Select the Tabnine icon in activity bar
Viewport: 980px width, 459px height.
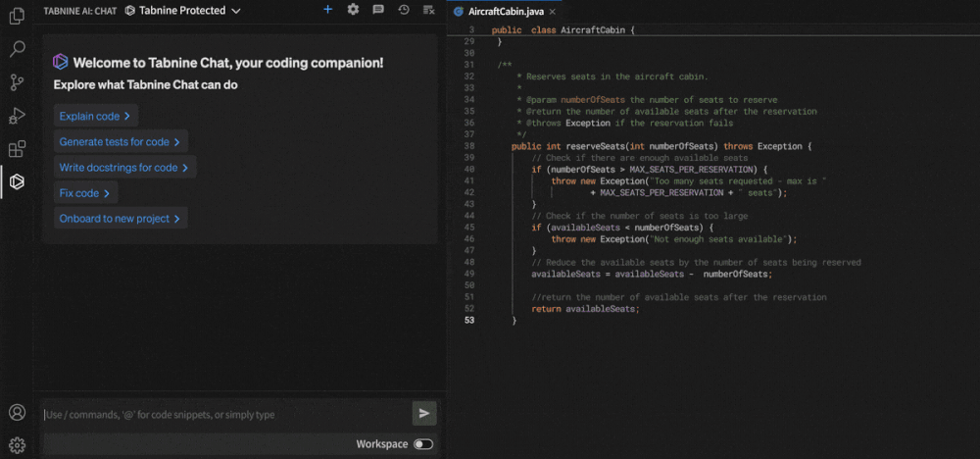(x=17, y=181)
